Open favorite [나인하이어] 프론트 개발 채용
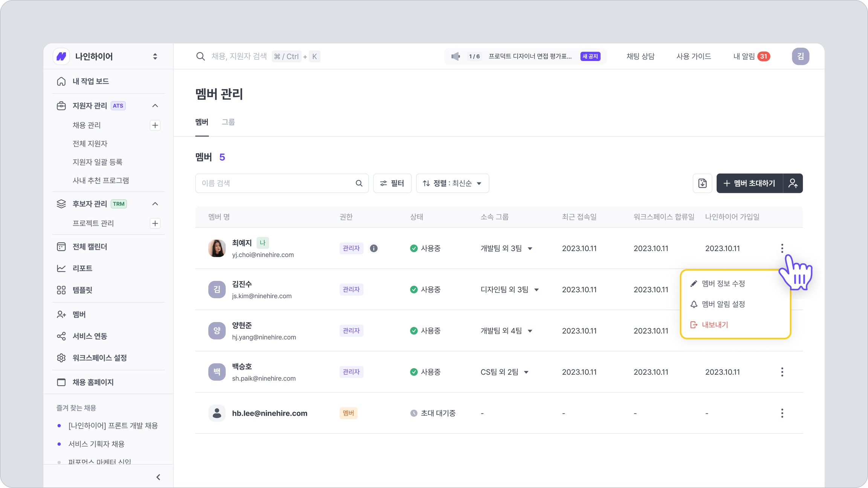 tap(113, 425)
